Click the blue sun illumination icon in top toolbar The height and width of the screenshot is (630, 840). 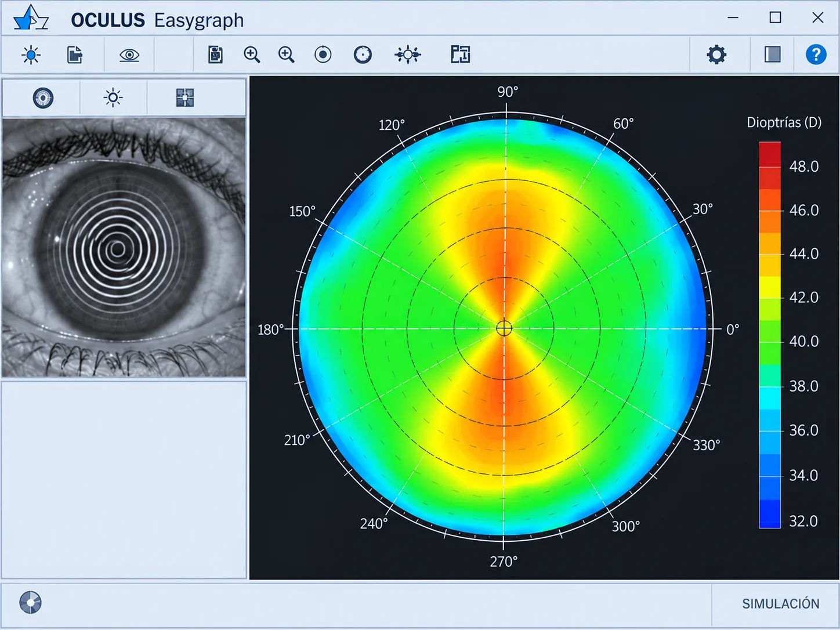point(31,55)
